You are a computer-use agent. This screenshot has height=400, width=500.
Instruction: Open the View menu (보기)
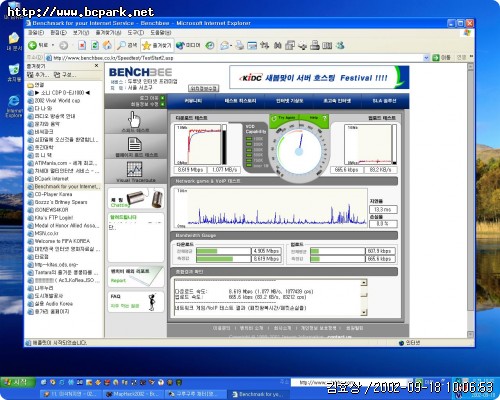[81, 33]
